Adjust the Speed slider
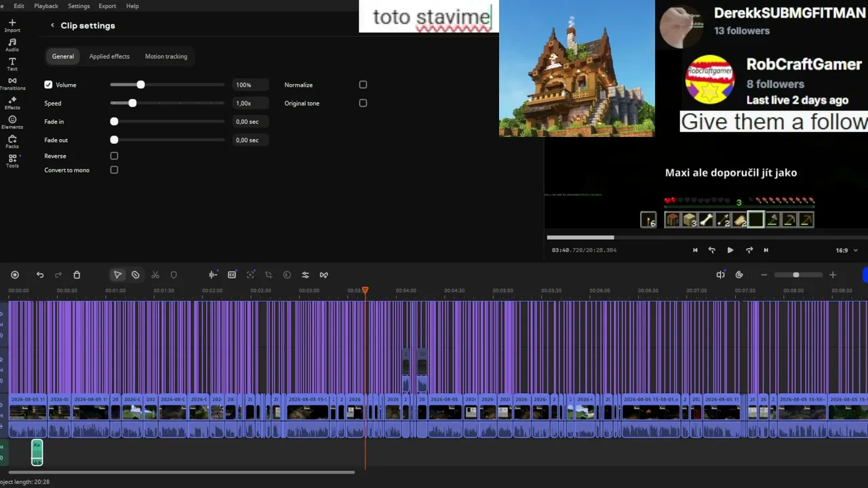The height and width of the screenshot is (488, 868). pyautogui.click(x=167, y=103)
